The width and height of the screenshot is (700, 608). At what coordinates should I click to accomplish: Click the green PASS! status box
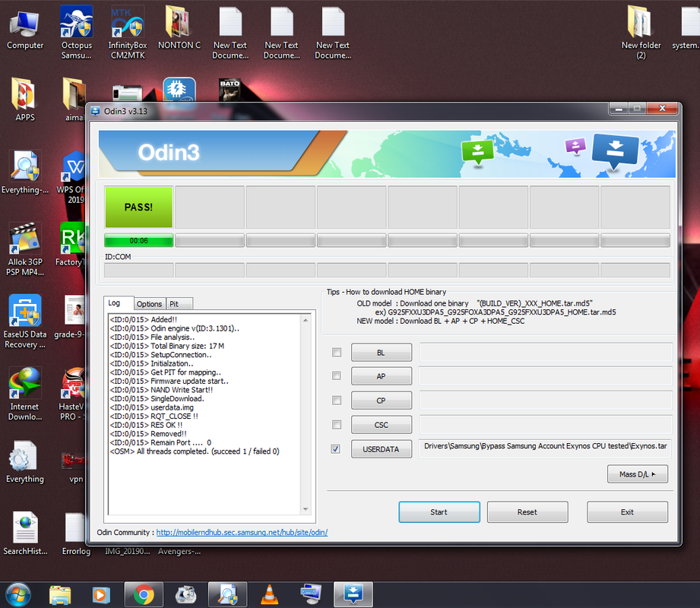[x=139, y=207]
